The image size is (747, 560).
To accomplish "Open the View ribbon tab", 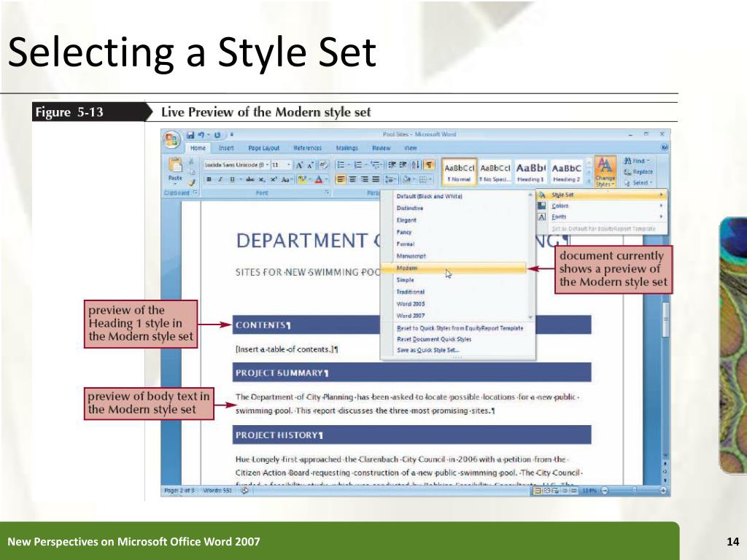I will (x=410, y=148).
